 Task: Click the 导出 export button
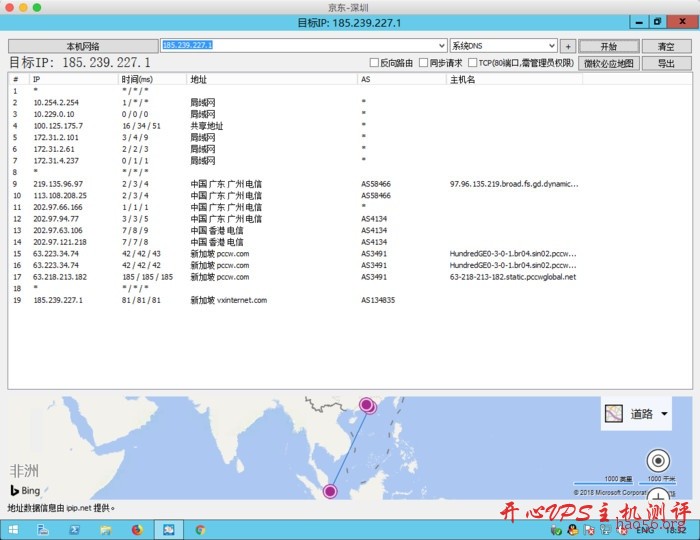pos(665,63)
